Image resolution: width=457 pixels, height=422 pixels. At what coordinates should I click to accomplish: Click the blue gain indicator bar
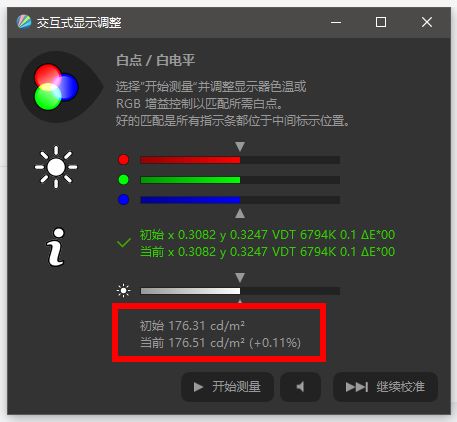point(240,200)
